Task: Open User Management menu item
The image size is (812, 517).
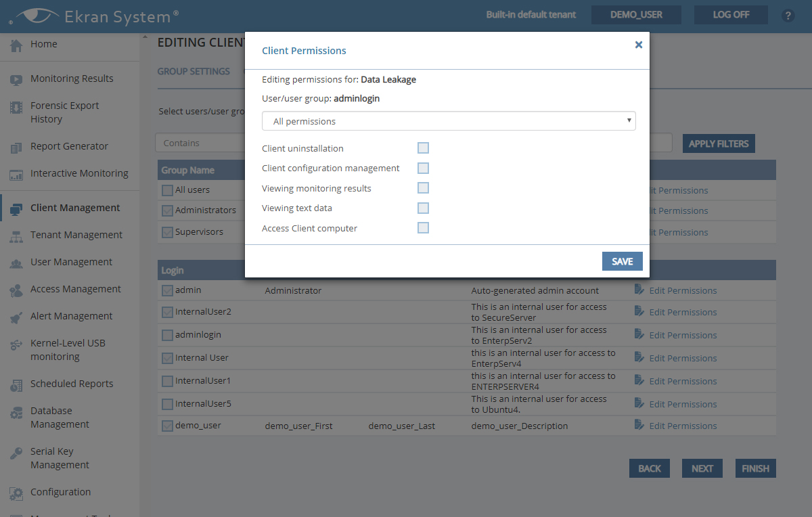Action: [x=71, y=263]
